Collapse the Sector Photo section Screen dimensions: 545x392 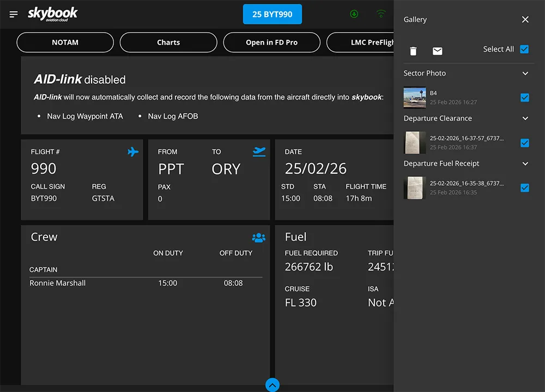(x=525, y=73)
